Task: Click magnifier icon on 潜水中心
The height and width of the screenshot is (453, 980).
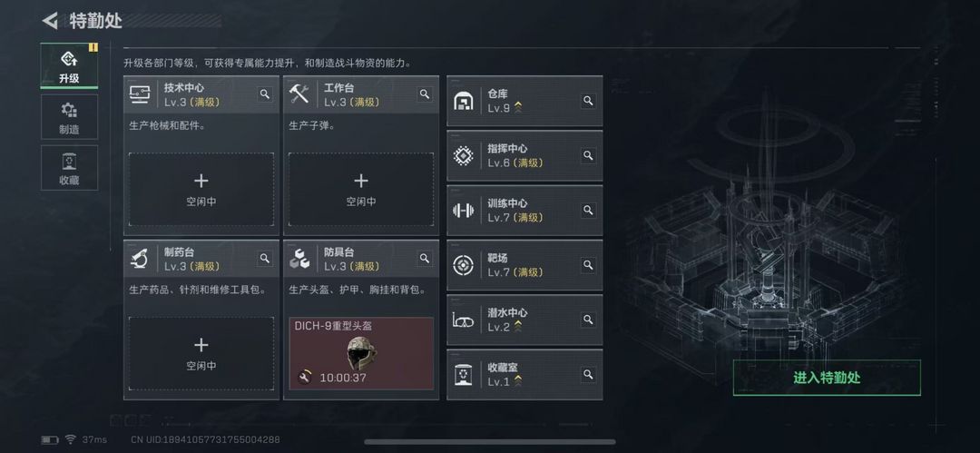Action: tap(588, 320)
